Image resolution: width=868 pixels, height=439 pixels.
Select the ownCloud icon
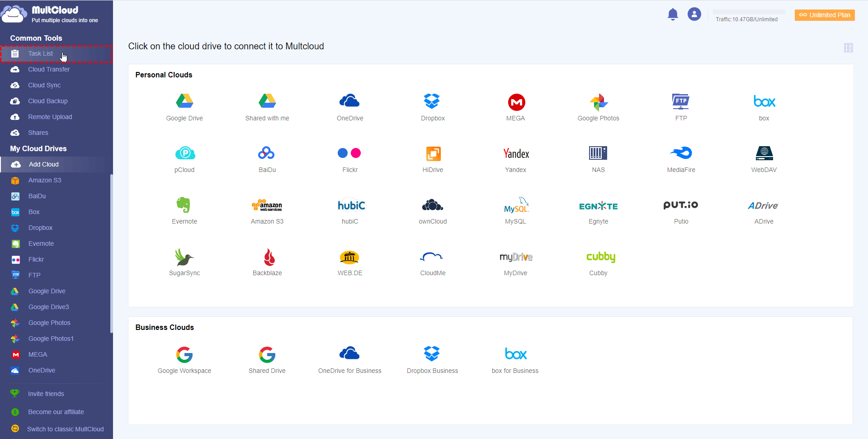pos(433,205)
